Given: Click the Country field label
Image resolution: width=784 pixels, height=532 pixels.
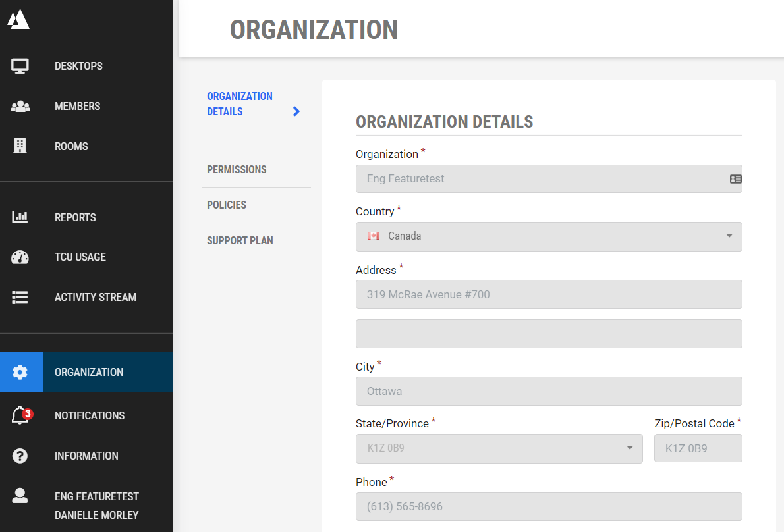Looking at the screenshot, I should pos(375,212).
